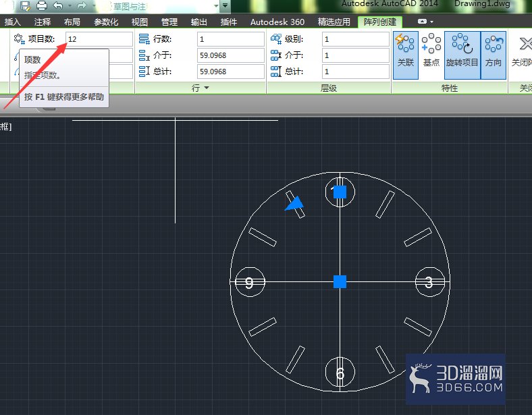
Task: Click the blue square grip at 12 o'clock
Action: 340,192
